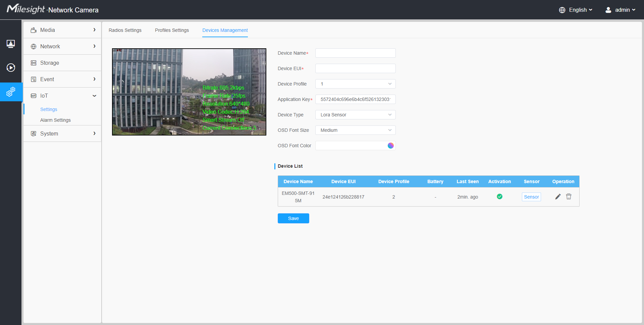Click the Media camera icon
The width and height of the screenshot is (644, 325).
point(34,30)
